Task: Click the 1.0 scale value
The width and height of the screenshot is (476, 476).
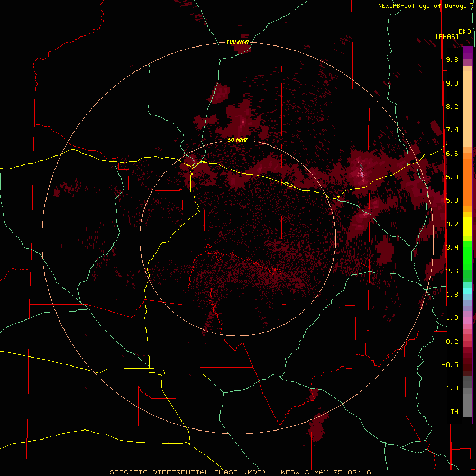Action: coord(452,318)
